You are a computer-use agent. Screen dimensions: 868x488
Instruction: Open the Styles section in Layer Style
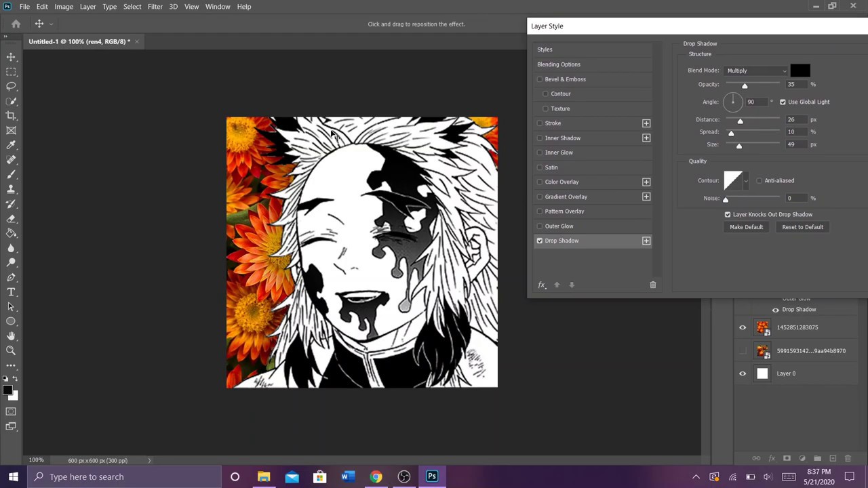545,49
